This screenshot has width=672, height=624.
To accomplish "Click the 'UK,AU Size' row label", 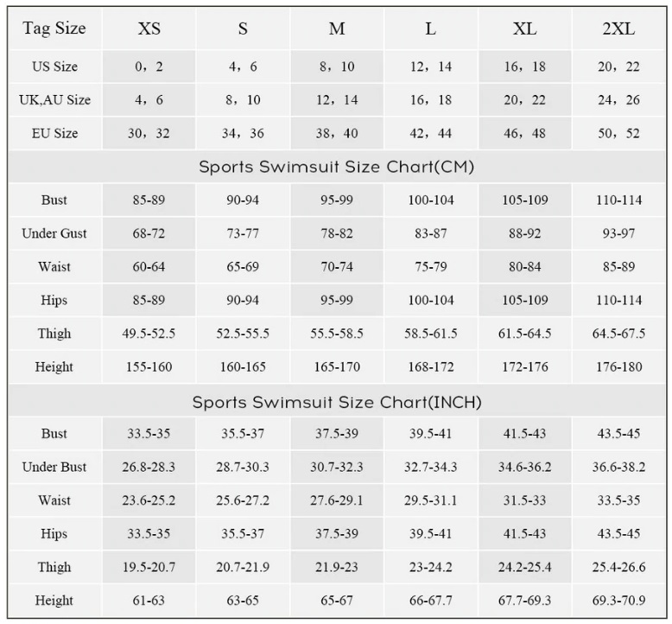I will 54,100.
